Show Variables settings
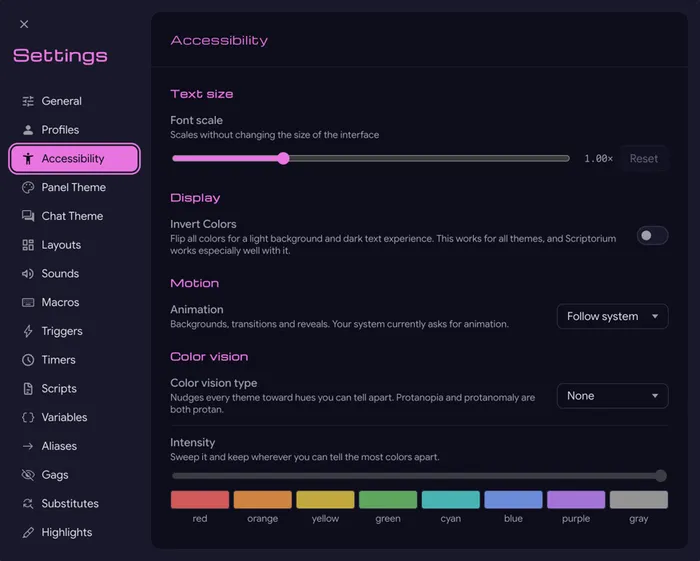 [x=75, y=417]
